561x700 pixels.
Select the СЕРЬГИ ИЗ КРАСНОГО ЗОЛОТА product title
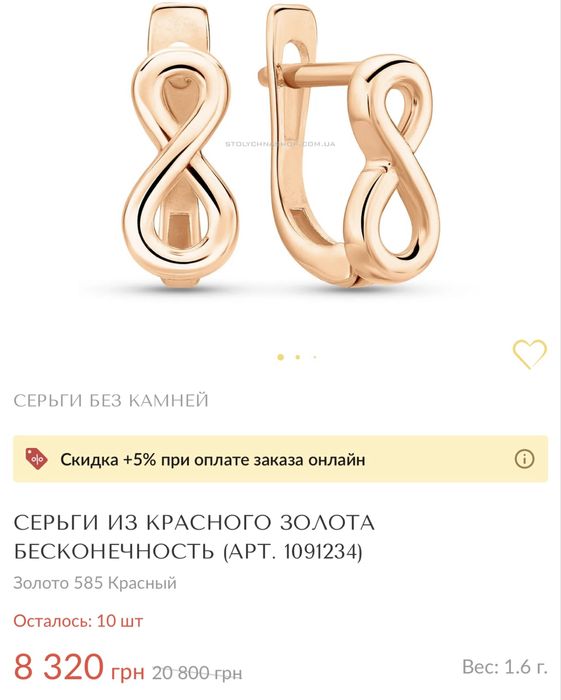pos(194,523)
